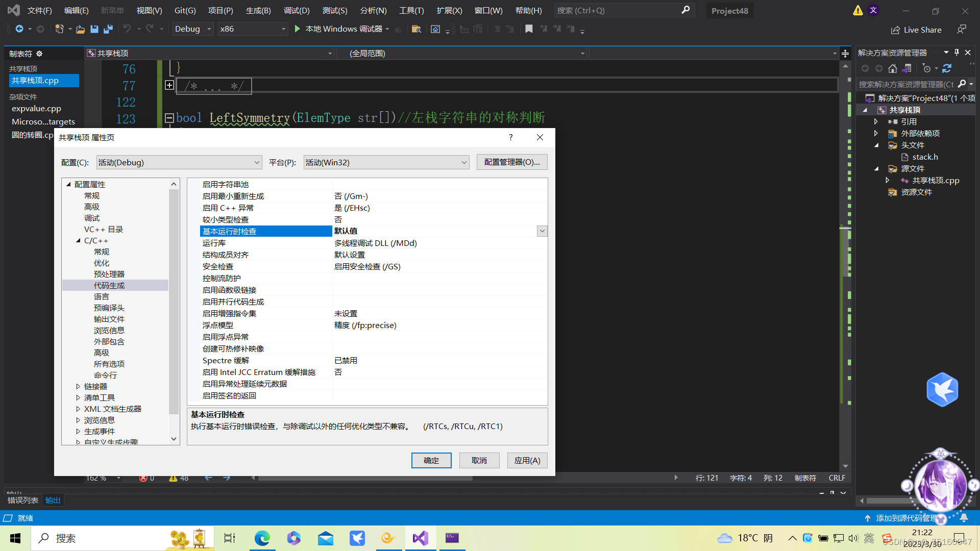980x551 pixels.
Task: Click the Solution Explorer search magnifier icon
Action: (962, 84)
